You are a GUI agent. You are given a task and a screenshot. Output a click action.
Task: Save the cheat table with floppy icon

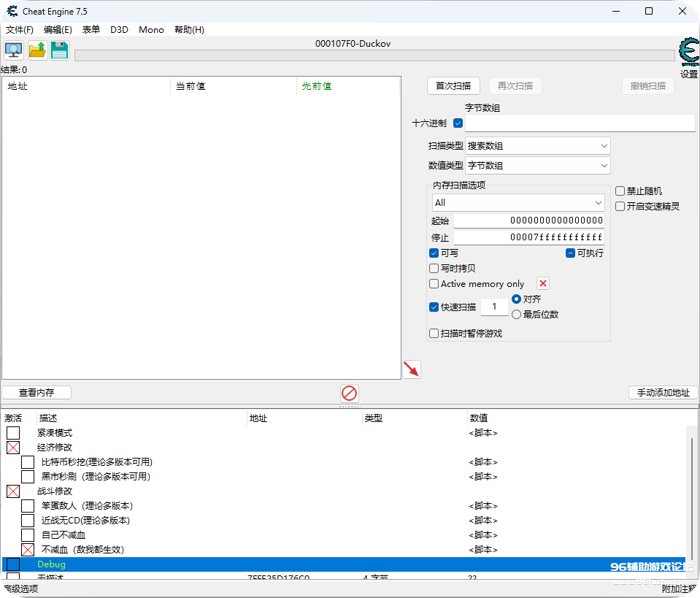click(59, 50)
